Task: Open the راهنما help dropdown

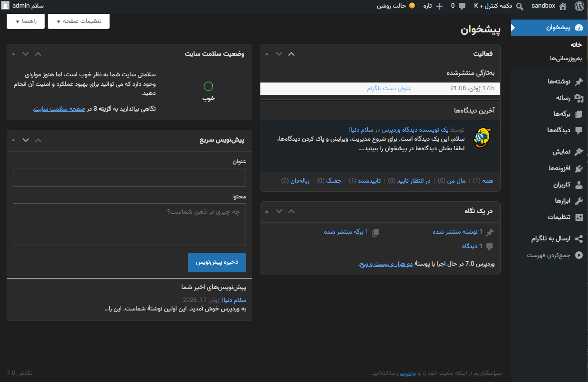Action: (x=25, y=21)
